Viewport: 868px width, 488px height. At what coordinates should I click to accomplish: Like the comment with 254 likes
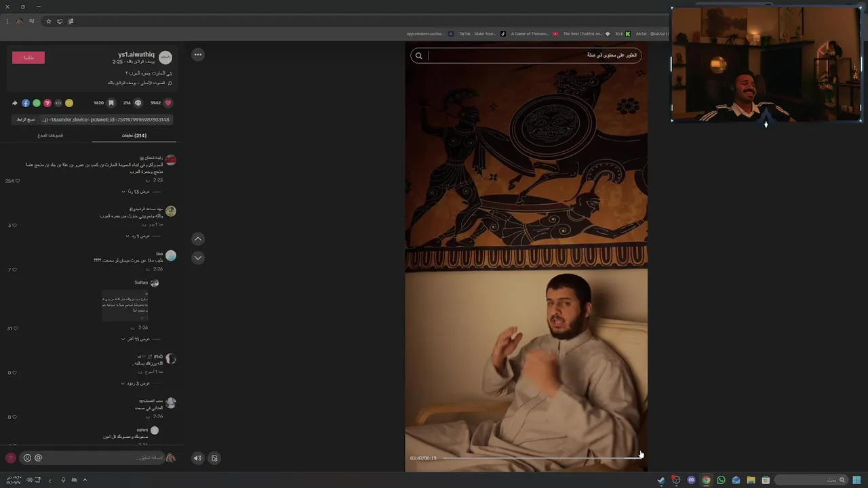[17, 181]
